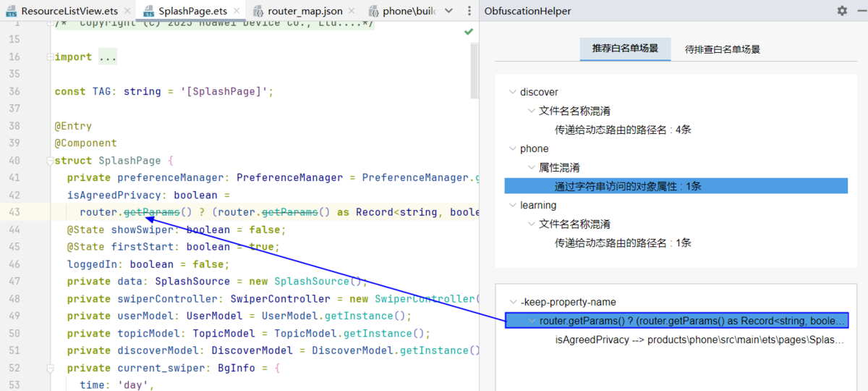868x391 pixels.
Task: Click the router_map.json file icon
Action: tap(258, 12)
